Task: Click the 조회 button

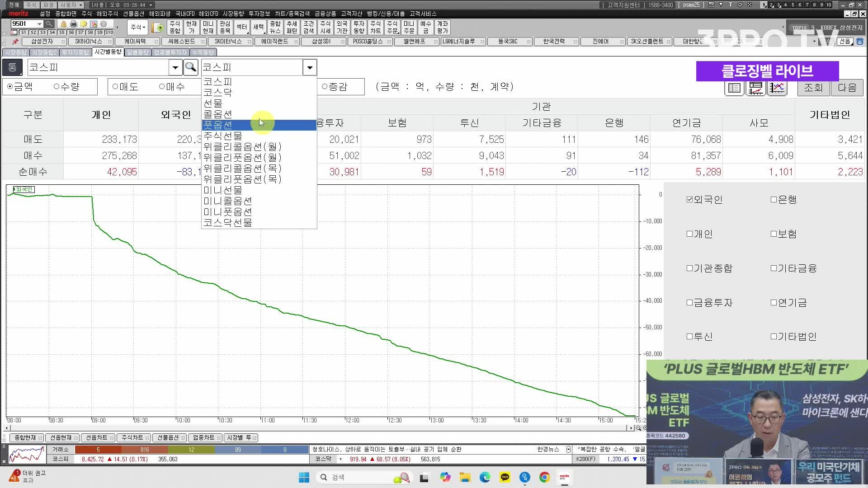Action: coord(813,88)
